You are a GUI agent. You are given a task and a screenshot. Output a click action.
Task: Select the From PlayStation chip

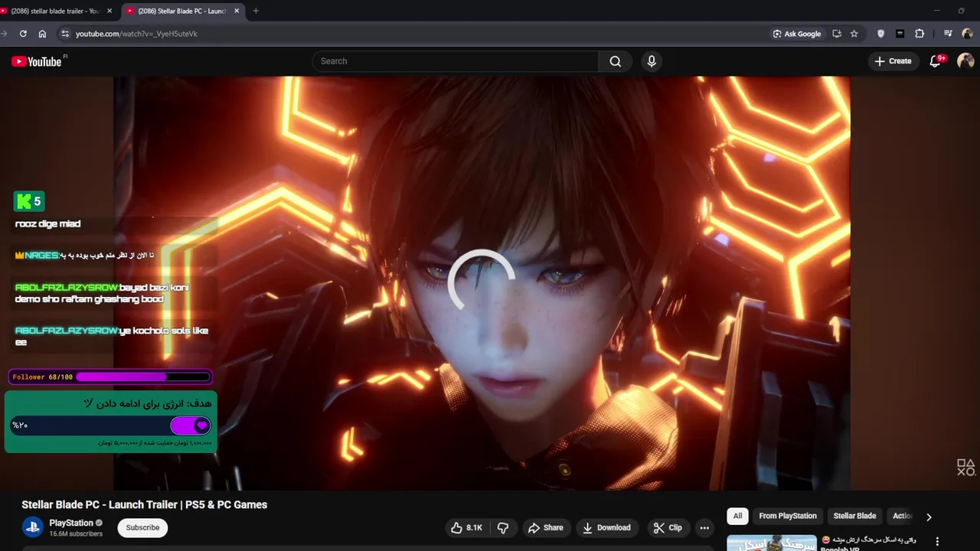pos(788,516)
